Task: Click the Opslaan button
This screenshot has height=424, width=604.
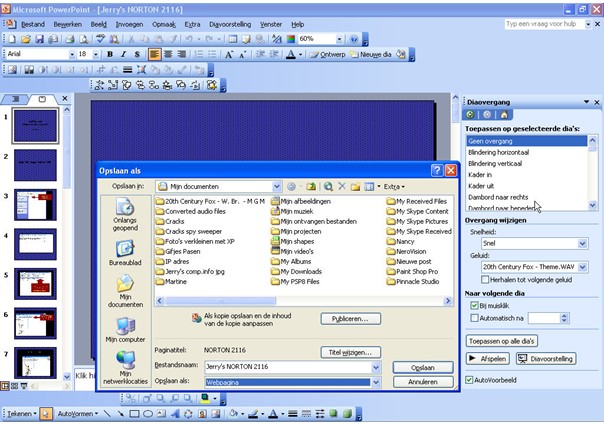Action: tap(416, 367)
